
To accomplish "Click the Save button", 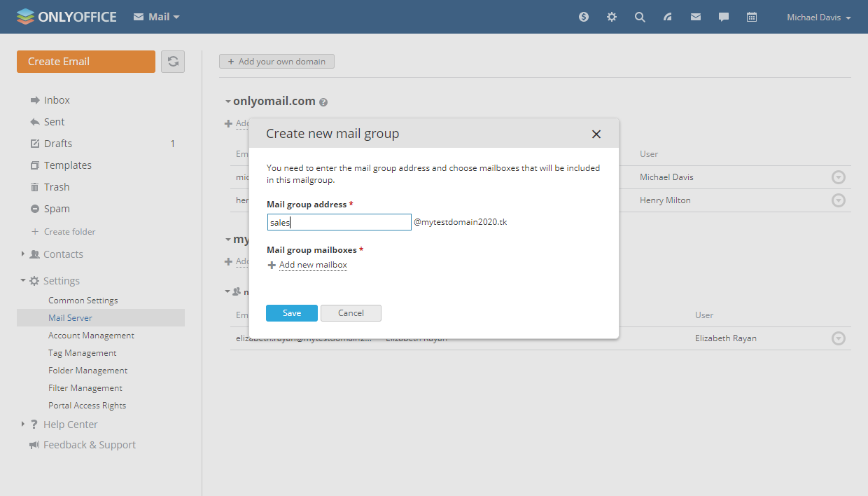I will 292,313.
